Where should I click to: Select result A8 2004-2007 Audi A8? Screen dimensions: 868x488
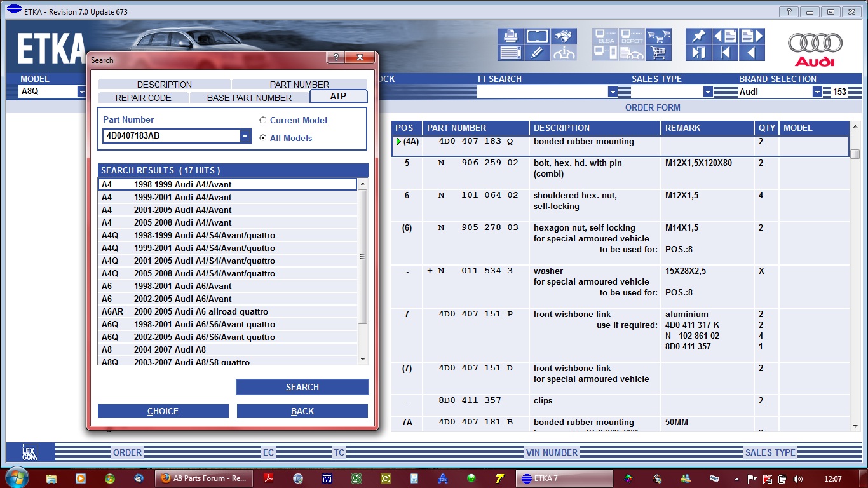(x=227, y=349)
